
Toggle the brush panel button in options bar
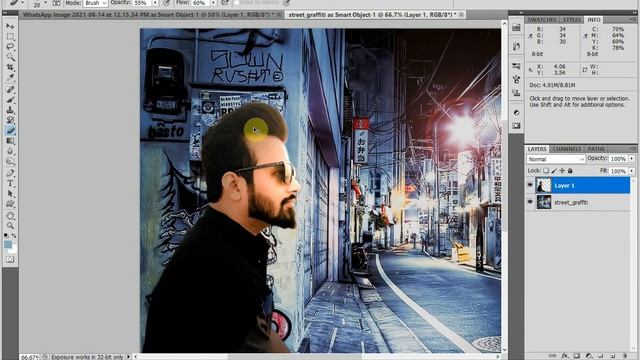[x=56, y=3]
